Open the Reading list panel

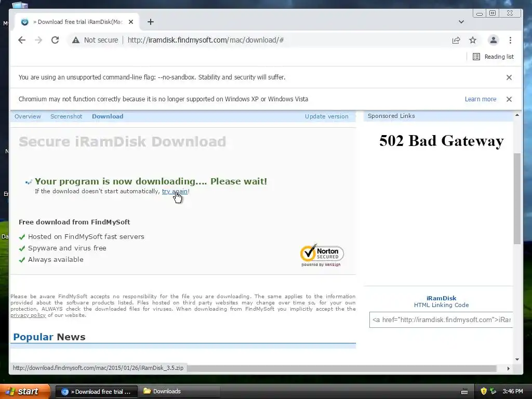tap(493, 57)
